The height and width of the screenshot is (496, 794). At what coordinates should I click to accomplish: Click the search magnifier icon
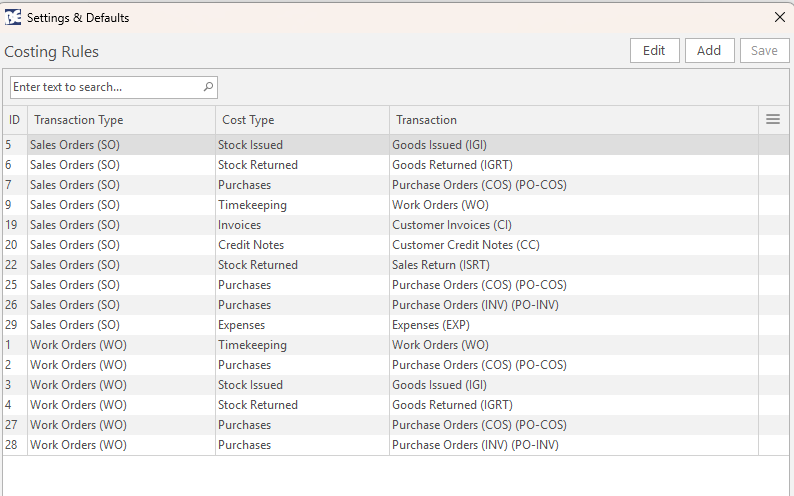click(x=208, y=87)
